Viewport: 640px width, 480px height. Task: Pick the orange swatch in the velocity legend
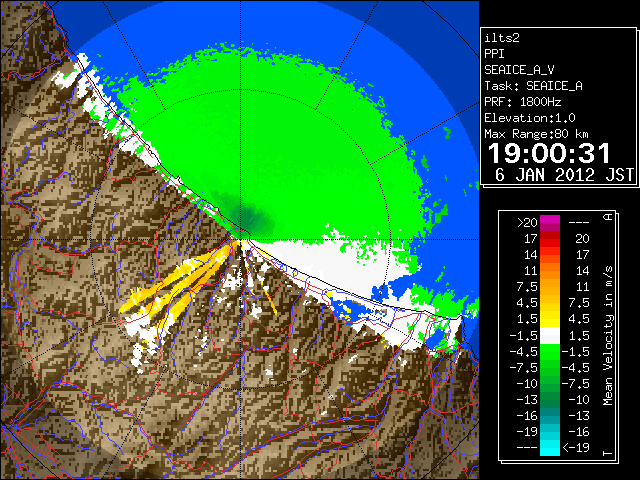point(550,273)
